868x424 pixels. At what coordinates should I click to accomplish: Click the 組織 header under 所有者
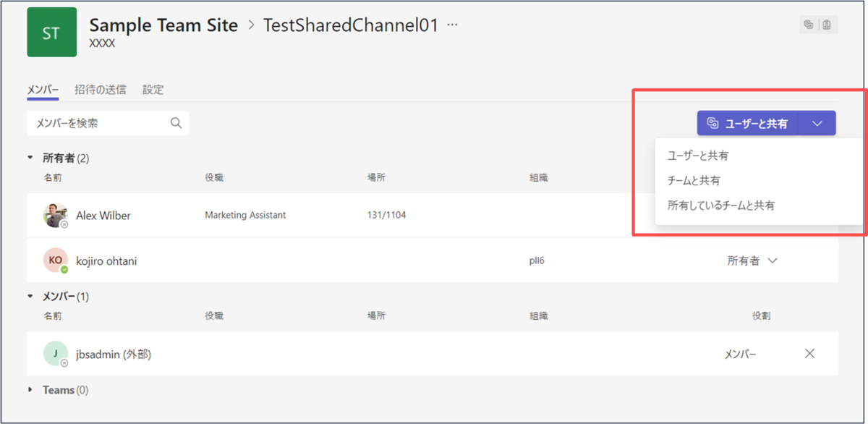tap(538, 177)
